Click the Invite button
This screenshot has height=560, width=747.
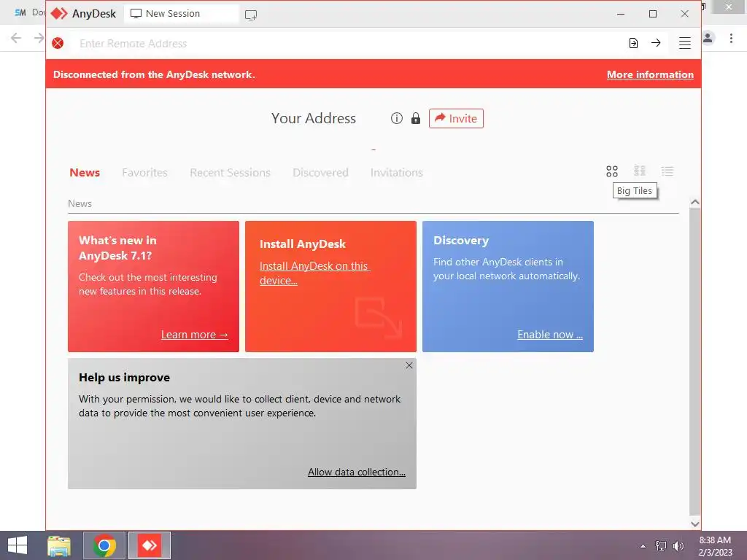(456, 119)
